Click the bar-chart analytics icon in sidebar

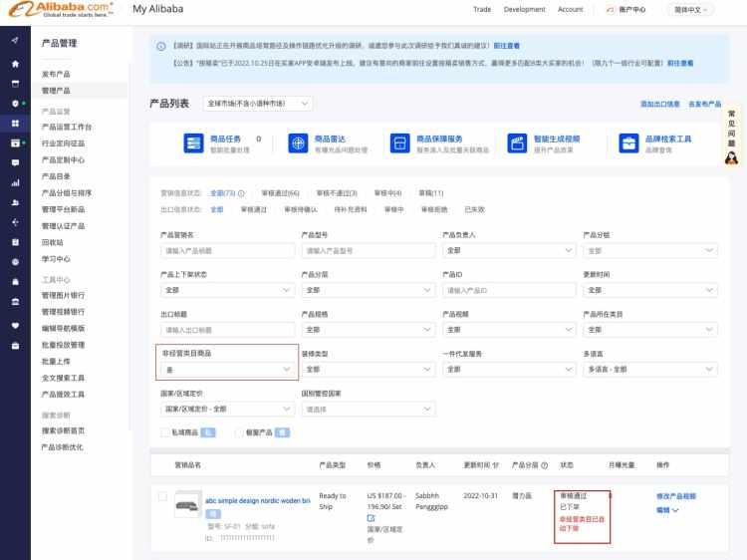15,182
